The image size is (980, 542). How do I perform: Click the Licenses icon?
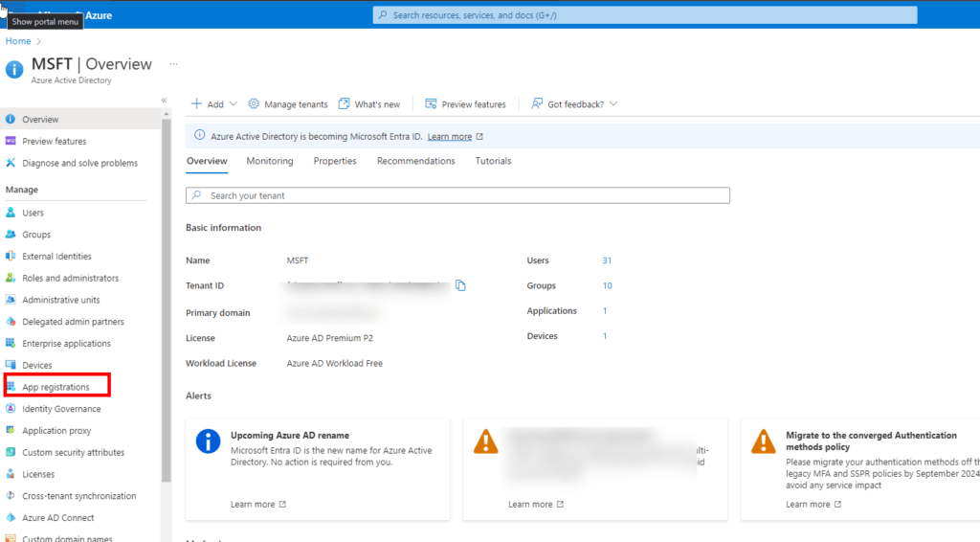coord(11,474)
